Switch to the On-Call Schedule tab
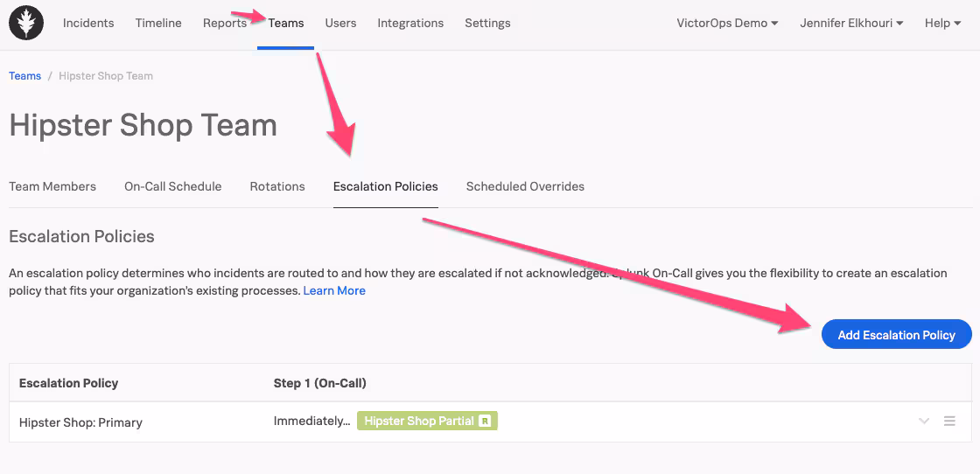Image resolution: width=980 pixels, height=474 pixels. [172, 186]
